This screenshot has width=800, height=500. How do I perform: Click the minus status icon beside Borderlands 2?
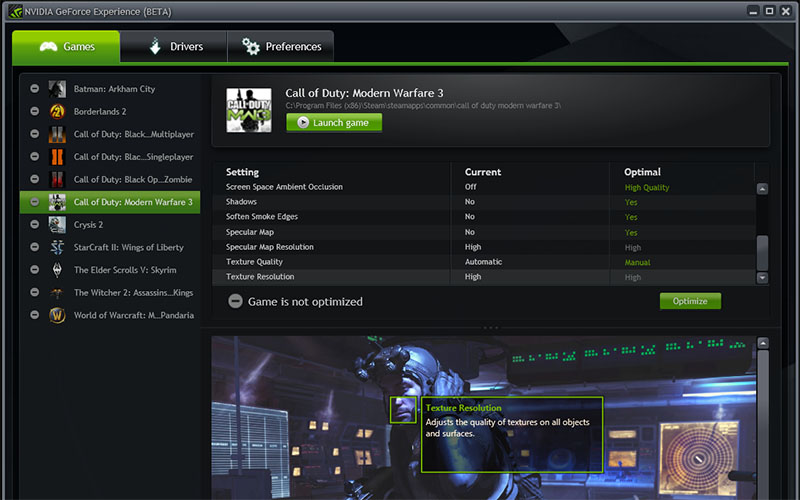tap(34, 111)
